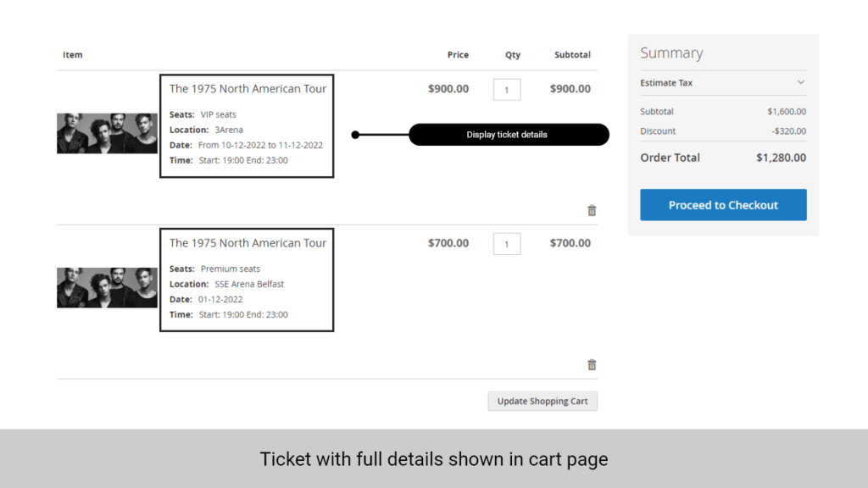Focus the Qty field for the $900.00 ticket
Image resolution: width=868 pixels, height=488 pixels.
point(507,89)
